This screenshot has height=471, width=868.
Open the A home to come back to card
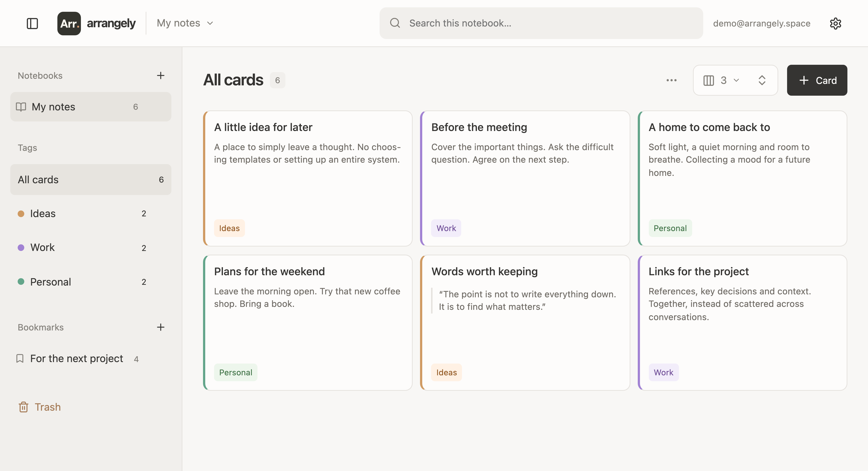pyautogui.click(x=742, y=178)
